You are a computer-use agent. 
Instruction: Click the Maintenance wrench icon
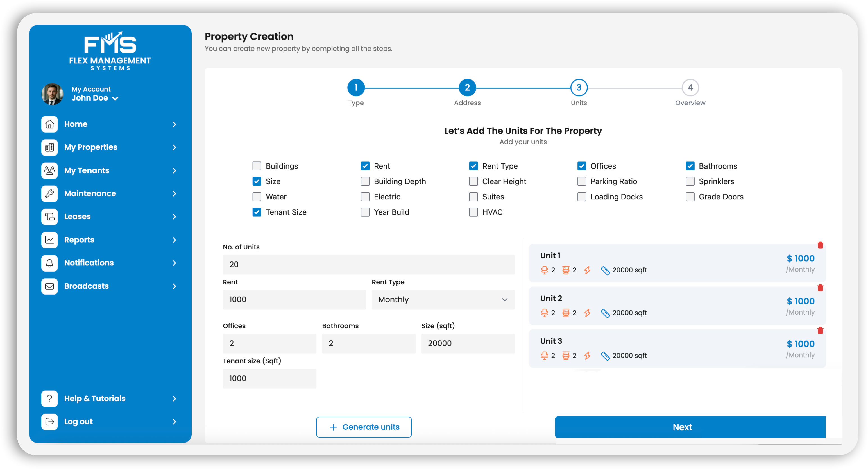point(49,193)
